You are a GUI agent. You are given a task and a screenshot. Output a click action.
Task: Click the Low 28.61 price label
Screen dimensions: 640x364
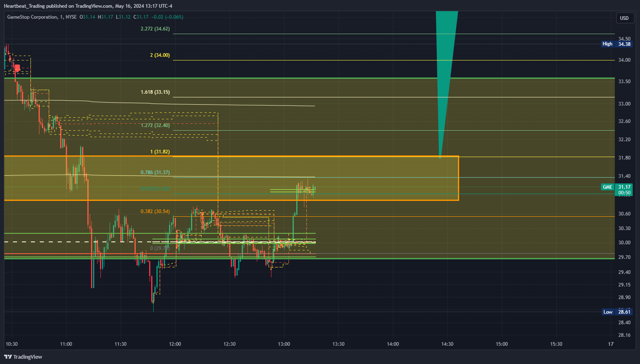617,312
